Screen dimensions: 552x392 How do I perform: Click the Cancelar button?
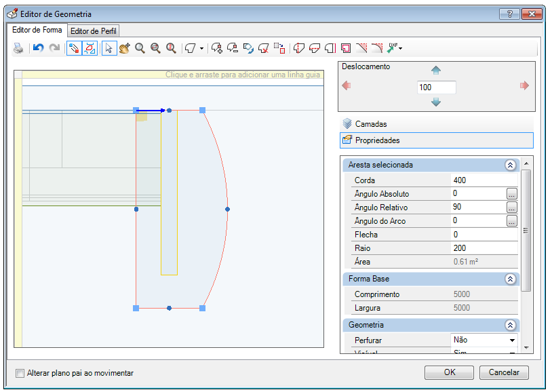[x=504, y=372]
